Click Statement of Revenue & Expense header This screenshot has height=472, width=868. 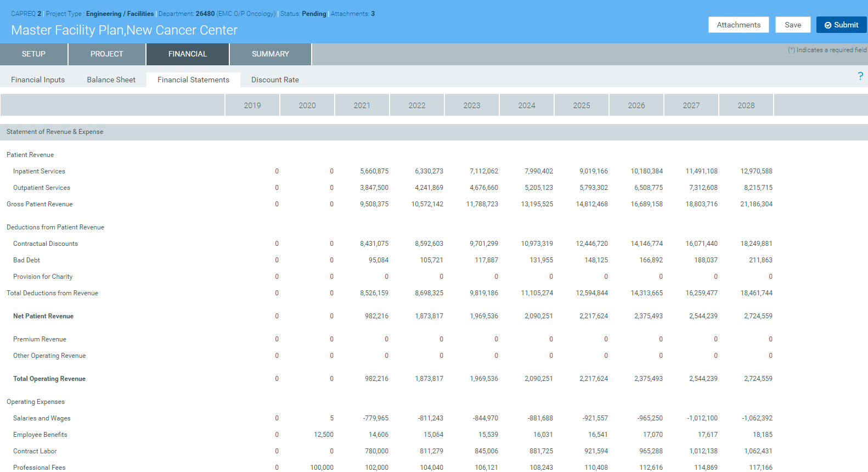coord(55,132)
